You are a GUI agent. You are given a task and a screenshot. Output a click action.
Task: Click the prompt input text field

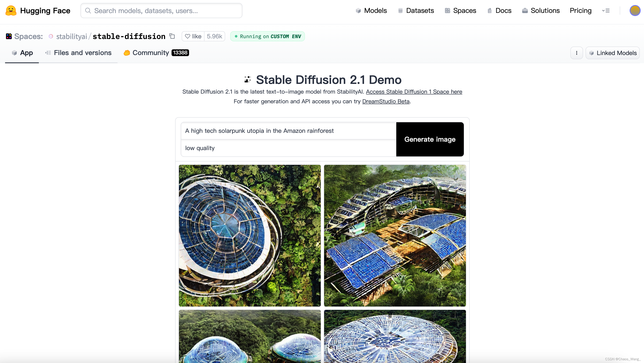click(288, 131)
